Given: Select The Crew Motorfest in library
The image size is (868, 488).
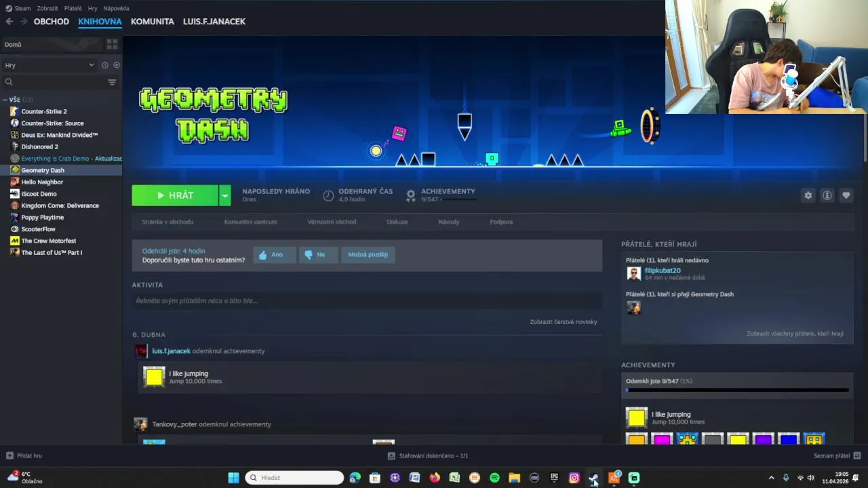Looking at the screenshot, I should click(x=49, y=241).
